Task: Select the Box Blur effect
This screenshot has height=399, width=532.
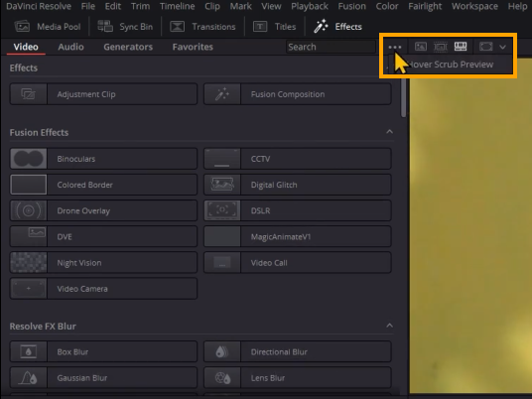Action: coord(103,351)
